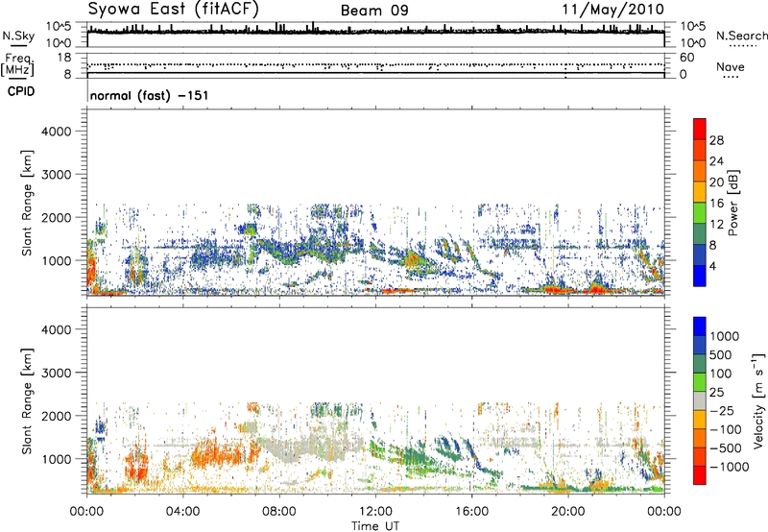Click the Velocity scale value '-500'
Viewport: 768px width, 532px height.
pos(726,447)
